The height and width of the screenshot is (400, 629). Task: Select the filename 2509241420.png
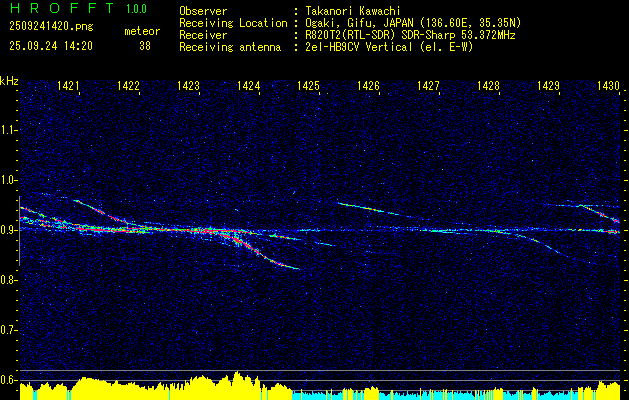51,26
